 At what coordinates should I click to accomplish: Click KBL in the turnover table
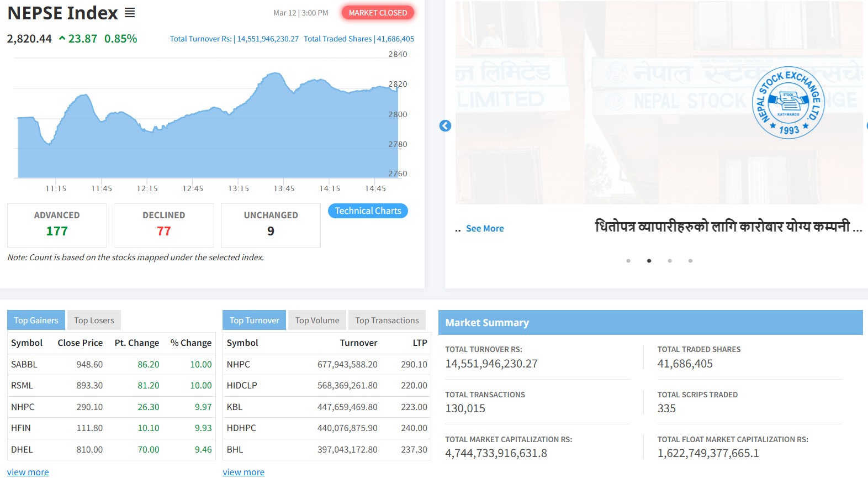[235, 407]
